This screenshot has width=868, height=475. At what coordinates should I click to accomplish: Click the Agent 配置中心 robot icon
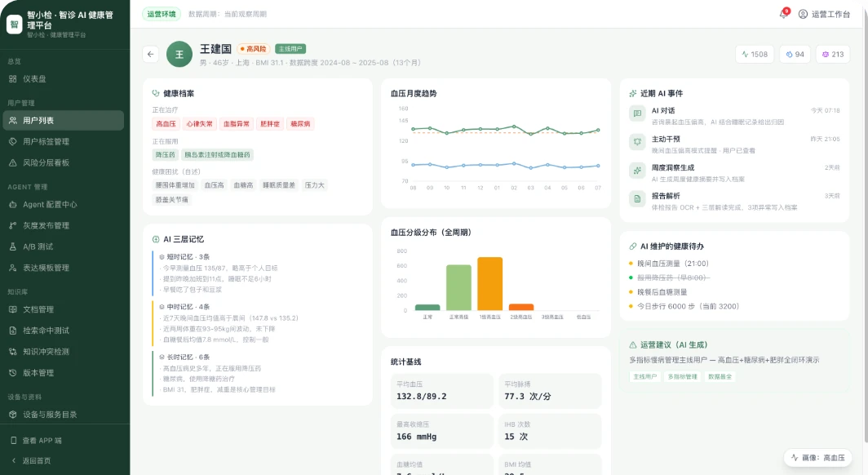(x=13, y=205)
